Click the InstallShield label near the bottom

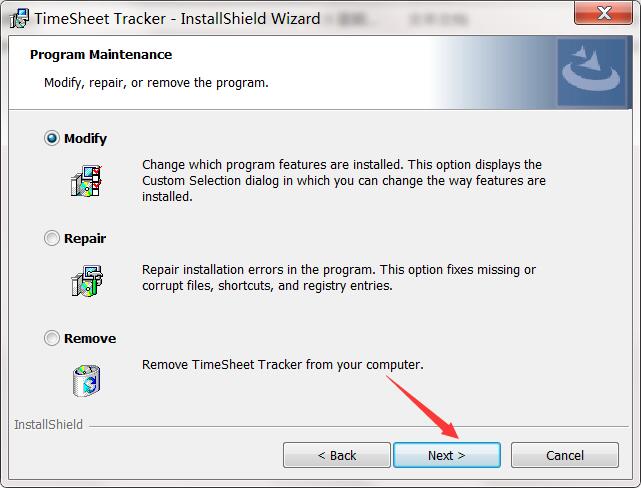(48, 425)
